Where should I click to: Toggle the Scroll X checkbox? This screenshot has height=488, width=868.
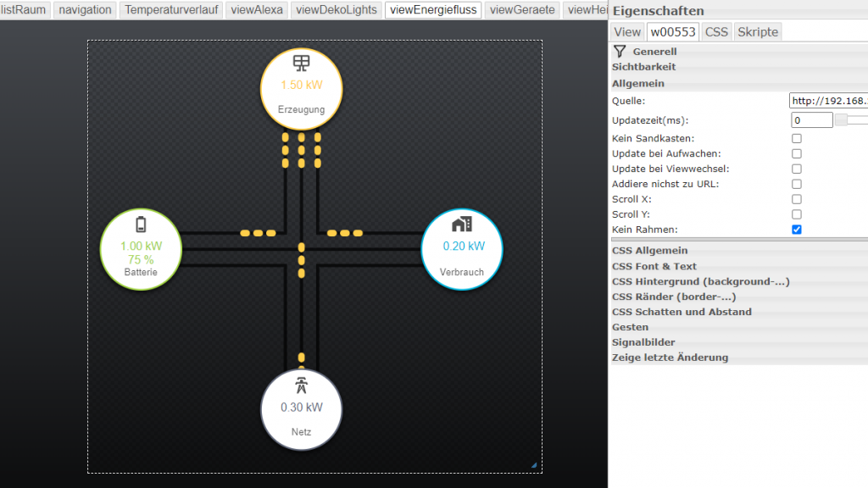tap(797, 199)
